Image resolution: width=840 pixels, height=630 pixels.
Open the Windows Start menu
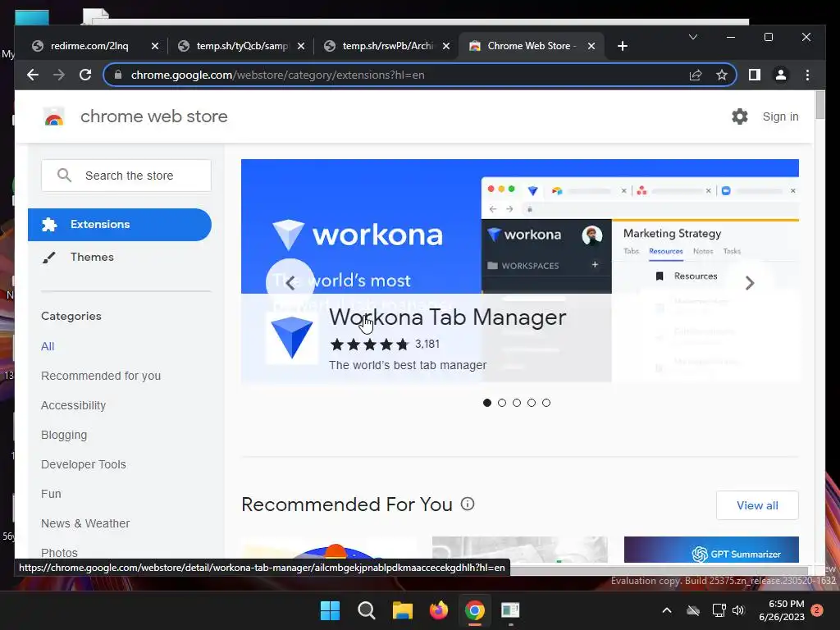pyautogui.click(x=330, y=610)
